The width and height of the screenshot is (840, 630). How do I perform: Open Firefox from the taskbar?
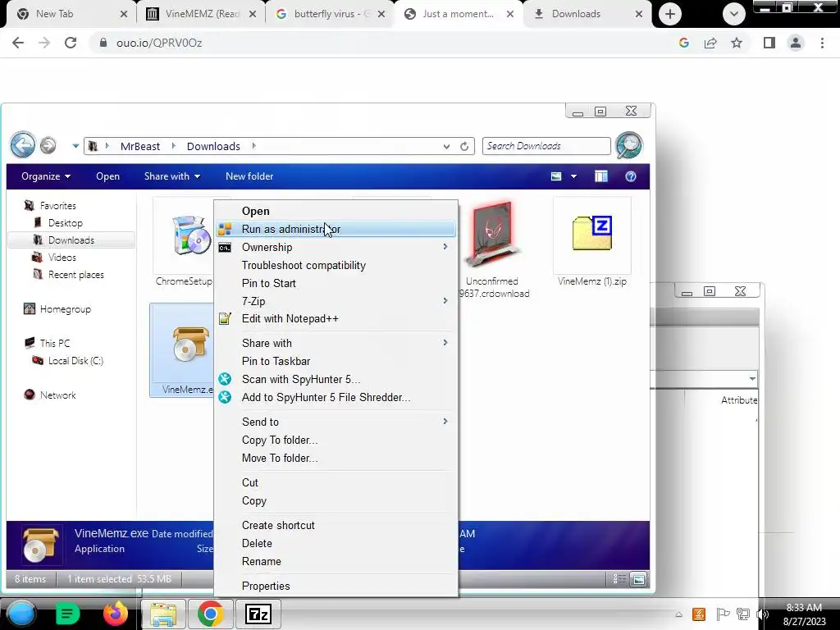[115, 614]
